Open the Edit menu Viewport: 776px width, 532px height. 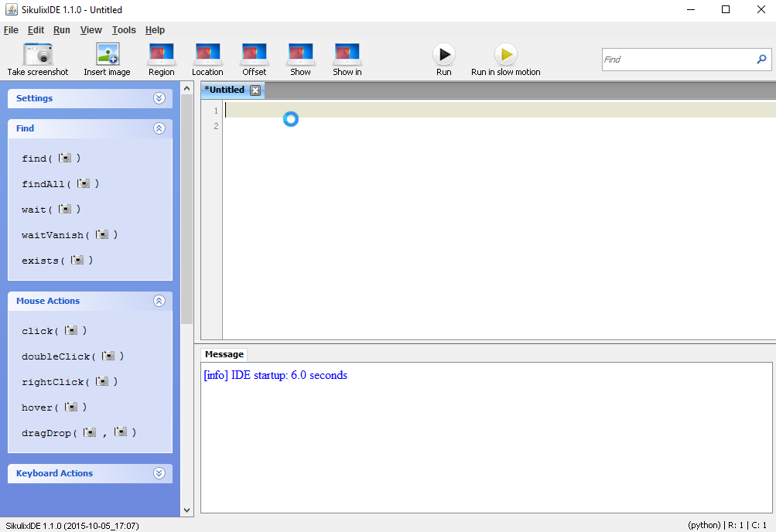(36, 30)
